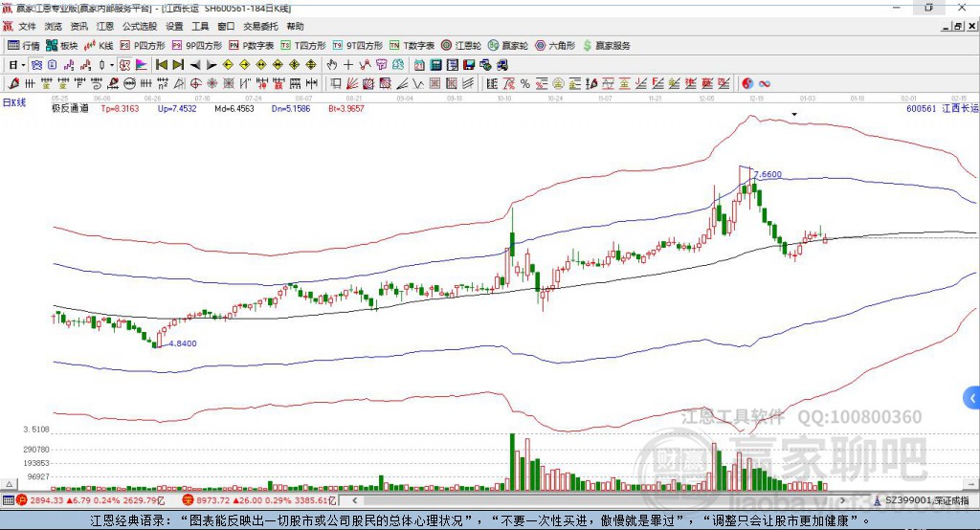Open the 板块 sector view
Screen dimensions: 980x530
pyautogui.click(x=61, y=46)
